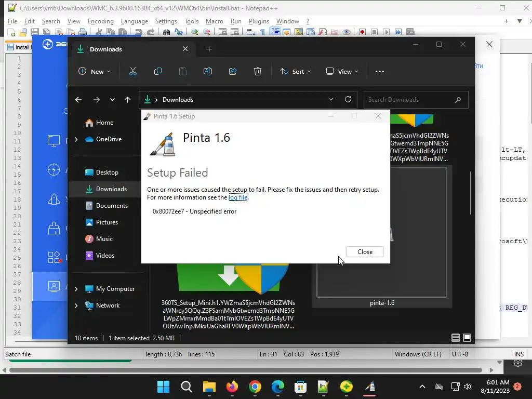Open the View dropdown in explorer
This screenshot has width=532, height=399.
(342, 72)
